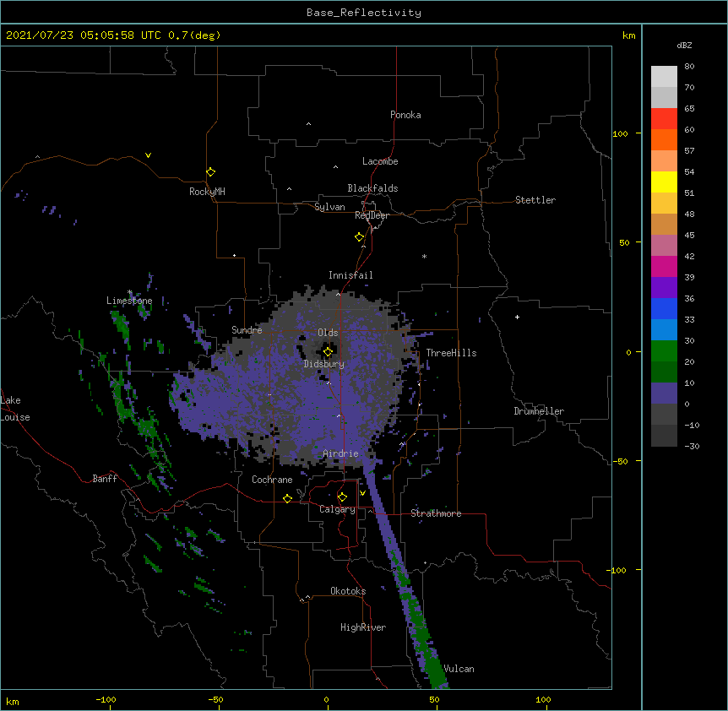
Task: Click the yellow diamond marker below Cochrane
Action: (287, 498)
